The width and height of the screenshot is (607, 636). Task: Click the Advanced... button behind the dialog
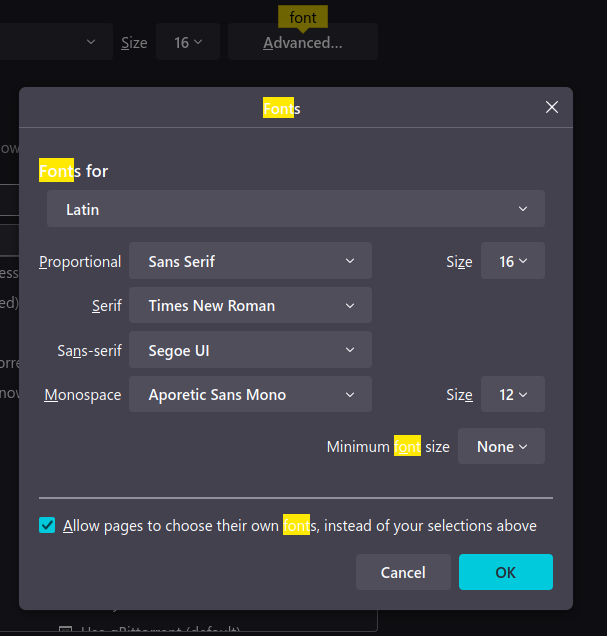[302, 42]
